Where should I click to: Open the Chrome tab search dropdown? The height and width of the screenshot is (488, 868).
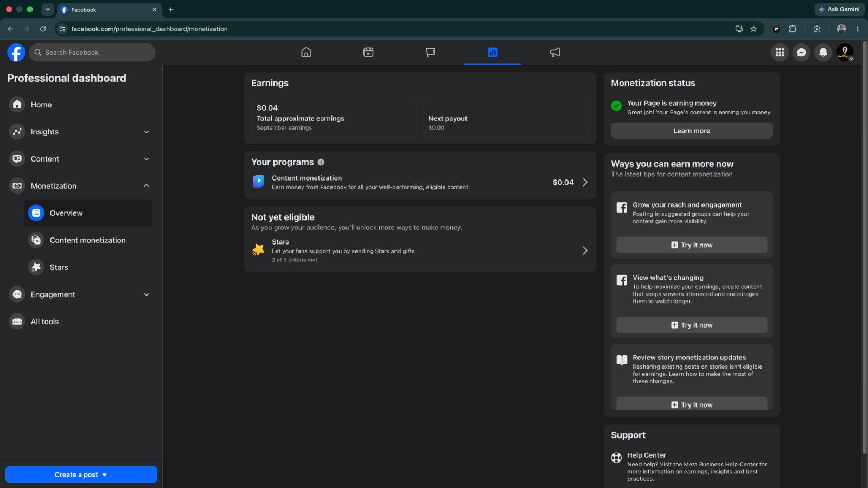tap(48, 9)
